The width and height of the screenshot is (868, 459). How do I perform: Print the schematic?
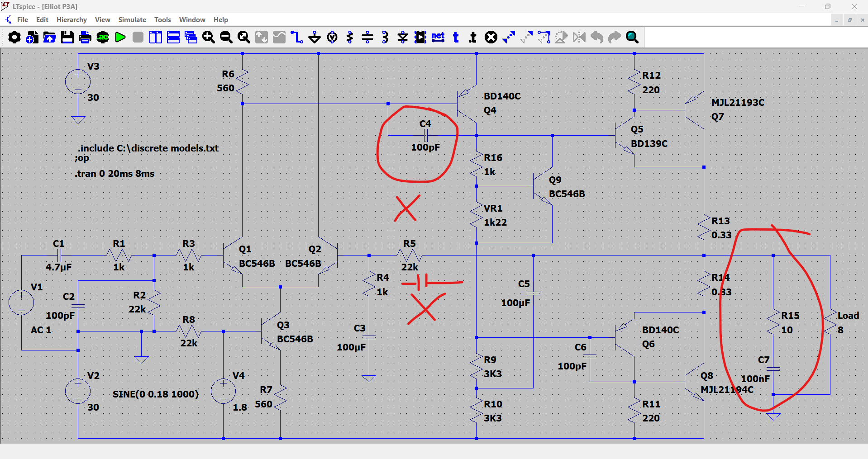pyautogui.click(x=85, y=37)
